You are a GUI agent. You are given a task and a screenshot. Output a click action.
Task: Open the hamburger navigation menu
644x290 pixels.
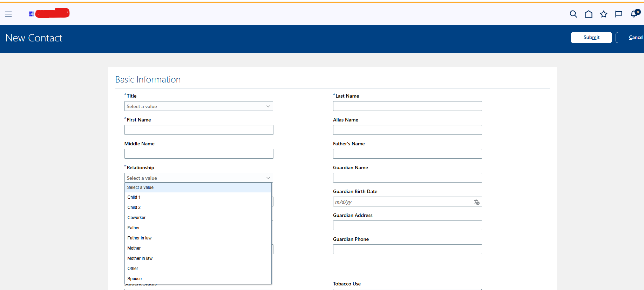point(8,14)
